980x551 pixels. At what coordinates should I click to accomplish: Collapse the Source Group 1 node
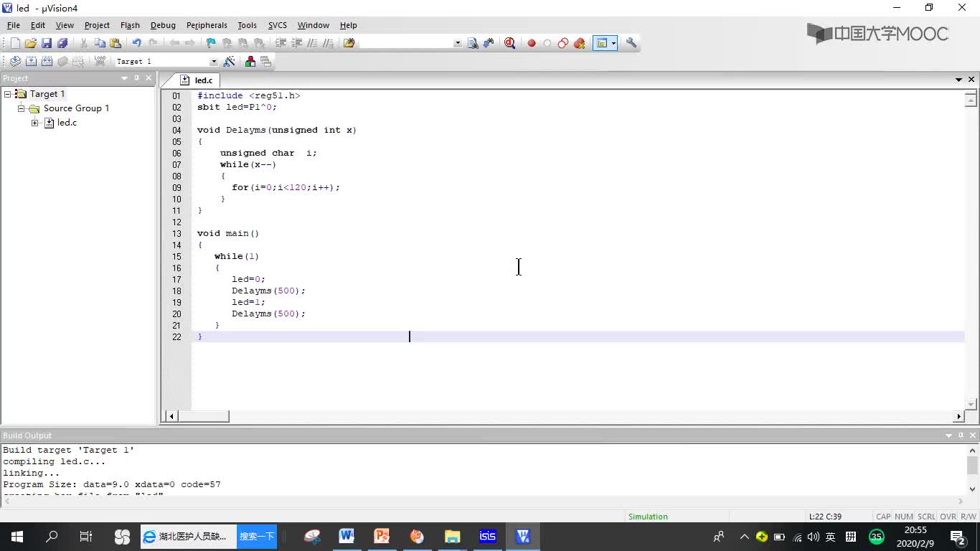pos(22,108)
